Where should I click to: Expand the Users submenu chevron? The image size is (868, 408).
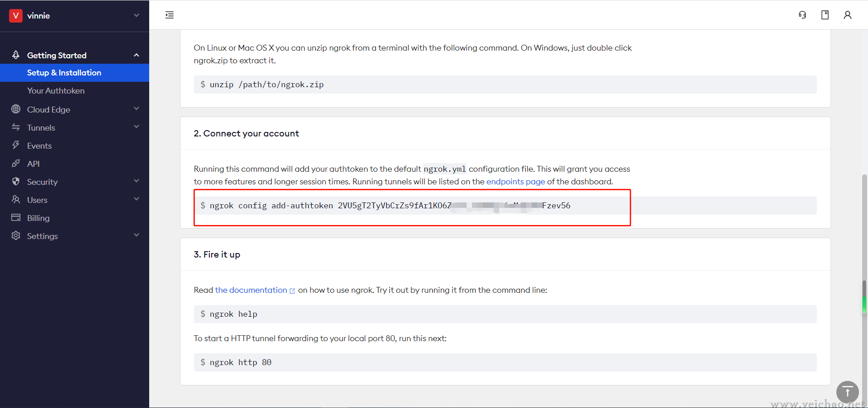click(x=137, y=199)
